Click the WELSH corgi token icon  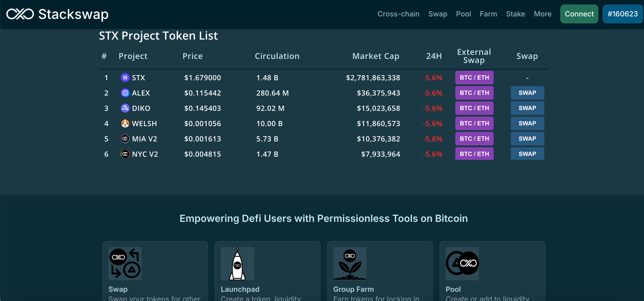(125, 123)
